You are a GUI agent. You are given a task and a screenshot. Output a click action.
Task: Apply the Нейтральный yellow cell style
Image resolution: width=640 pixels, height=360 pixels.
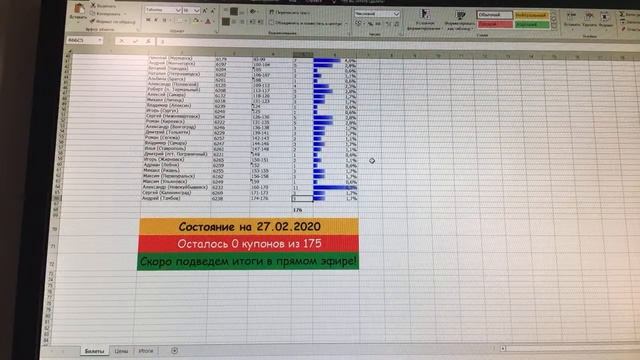[x=531, y=15]
